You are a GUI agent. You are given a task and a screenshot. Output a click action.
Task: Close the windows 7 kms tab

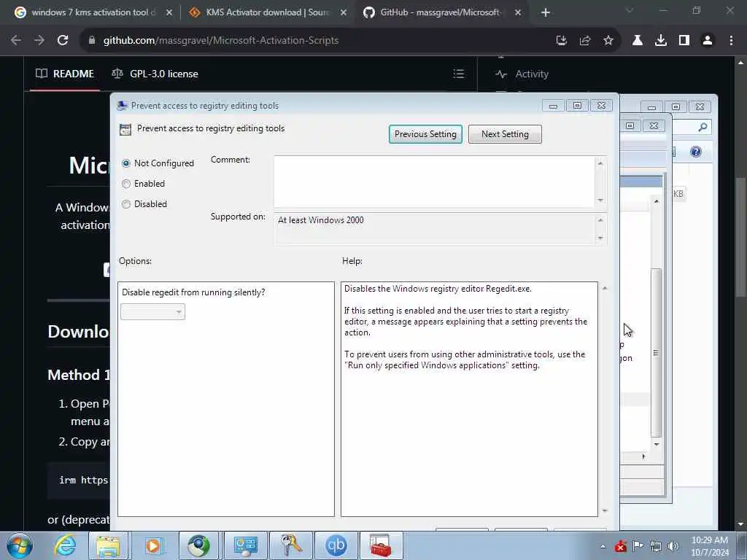tap(169, 13)
